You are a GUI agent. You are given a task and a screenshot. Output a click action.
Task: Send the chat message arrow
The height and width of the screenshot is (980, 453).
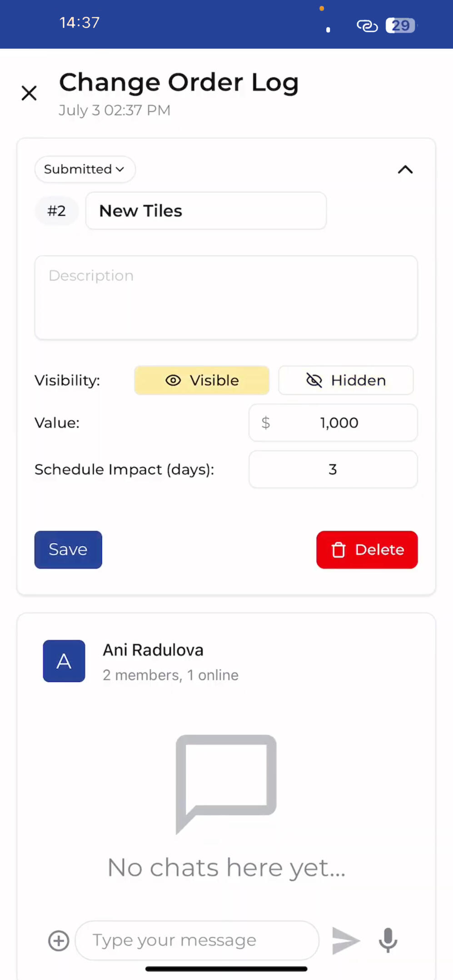click(345, 940)
